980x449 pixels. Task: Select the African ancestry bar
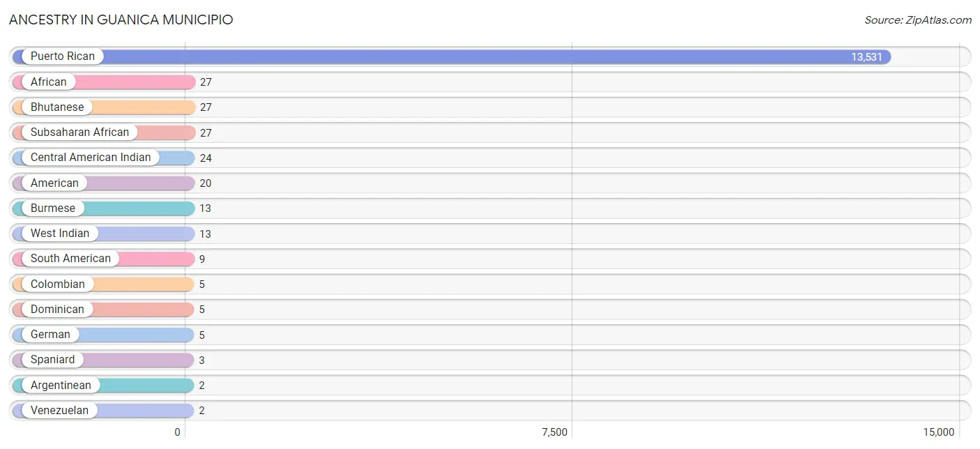coord(104,82)
